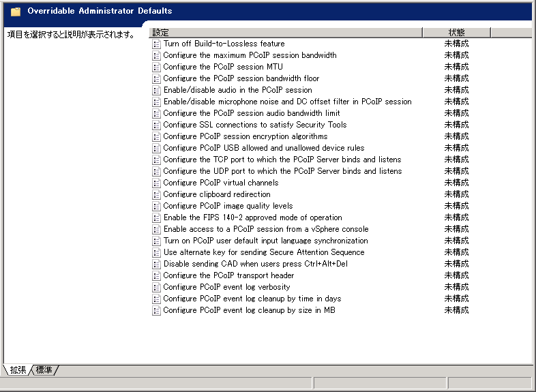Click icon for default input language synchronization

tap(156, 241)
